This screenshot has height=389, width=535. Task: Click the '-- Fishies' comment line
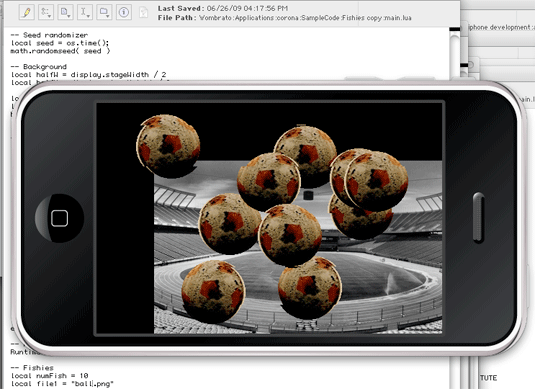point(32,368)
